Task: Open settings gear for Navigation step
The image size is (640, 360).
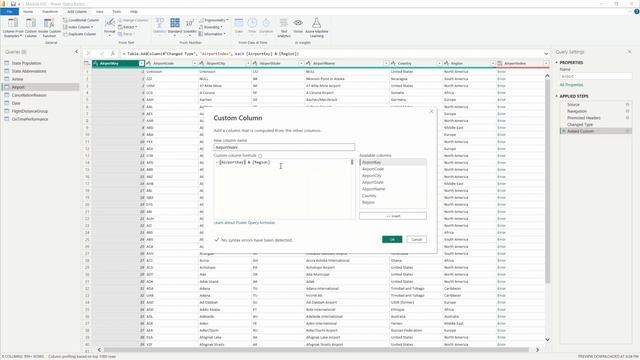Action: [x=627, y=111]
